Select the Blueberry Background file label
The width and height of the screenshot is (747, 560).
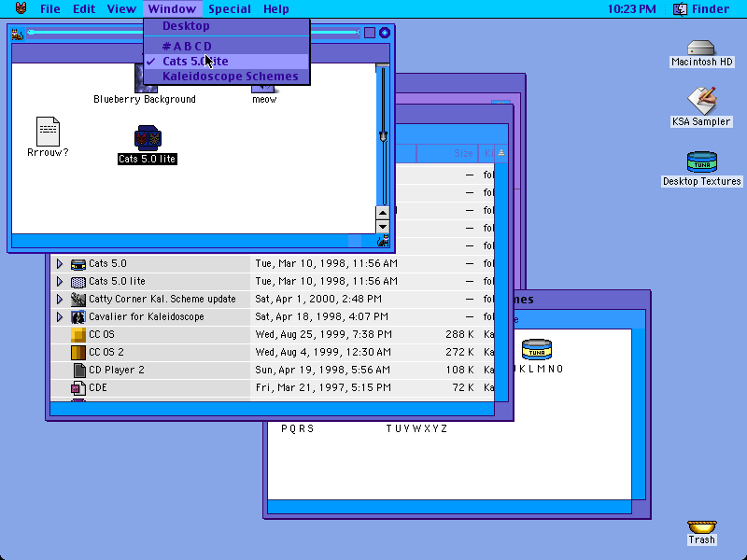pos(145,99)
